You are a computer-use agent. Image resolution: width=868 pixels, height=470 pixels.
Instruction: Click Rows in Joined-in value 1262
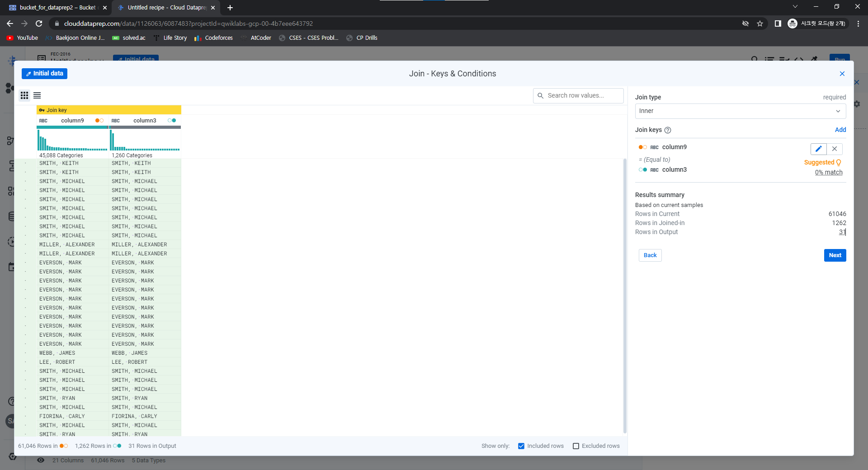(x=839, y=223)
